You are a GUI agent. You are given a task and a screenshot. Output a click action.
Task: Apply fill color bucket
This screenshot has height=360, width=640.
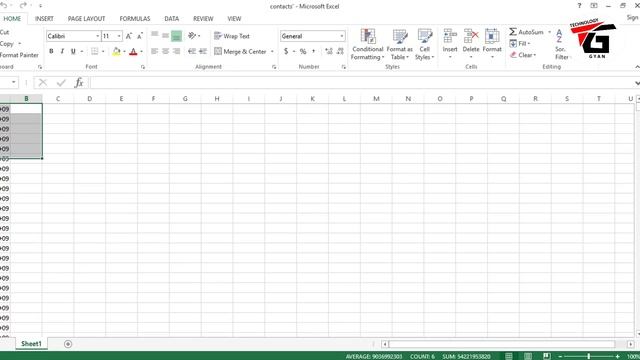[116, 51]
